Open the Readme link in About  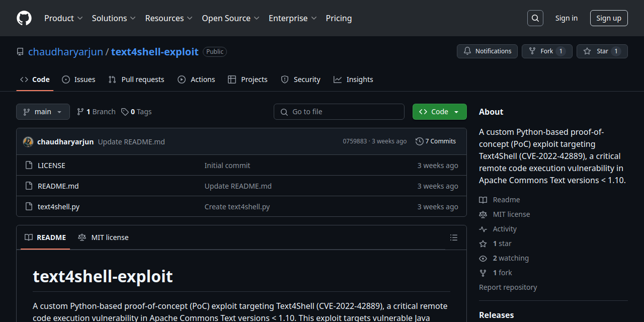(500, 200)
